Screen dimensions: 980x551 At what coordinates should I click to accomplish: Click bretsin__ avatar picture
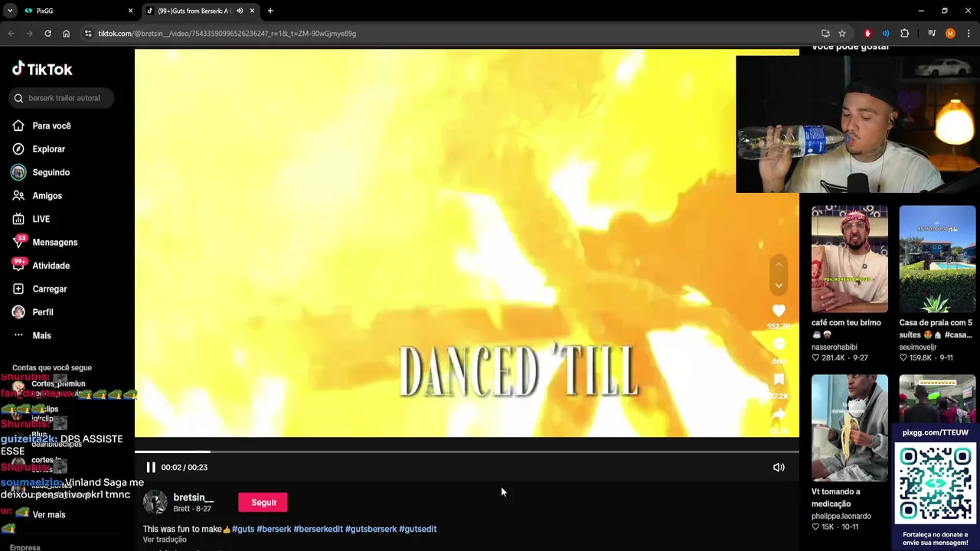tap(155, 502)
